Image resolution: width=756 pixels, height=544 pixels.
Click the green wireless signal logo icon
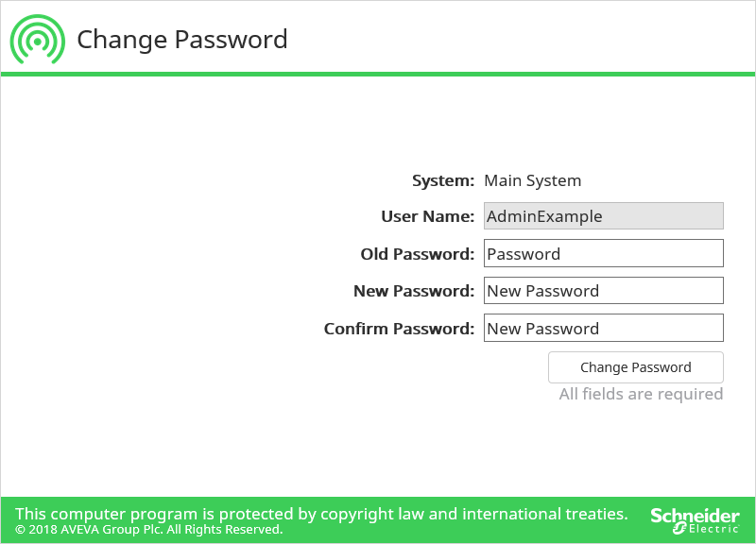tap(38, 40)
